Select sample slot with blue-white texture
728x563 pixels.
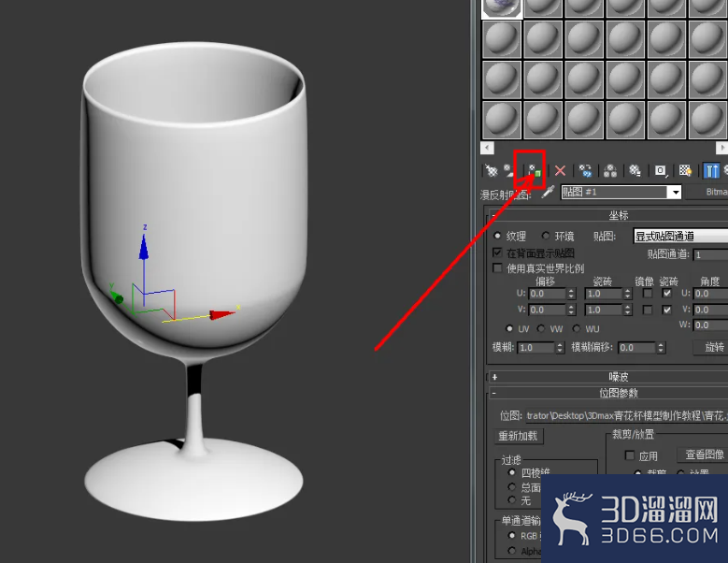[503, 7]
